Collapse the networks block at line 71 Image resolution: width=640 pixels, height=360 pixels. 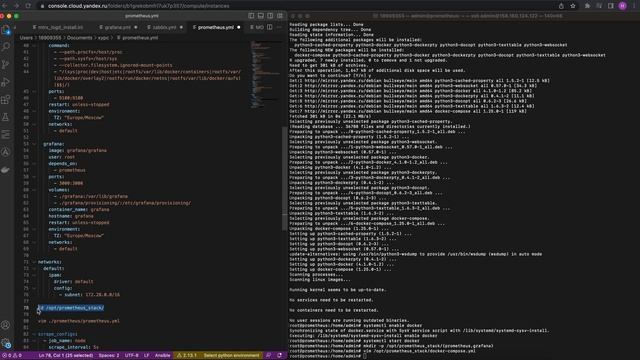point(34,262)
